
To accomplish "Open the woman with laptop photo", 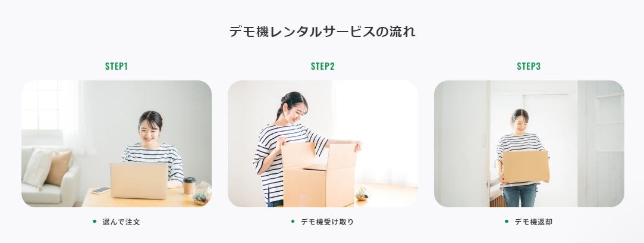I will click(117, 144).
